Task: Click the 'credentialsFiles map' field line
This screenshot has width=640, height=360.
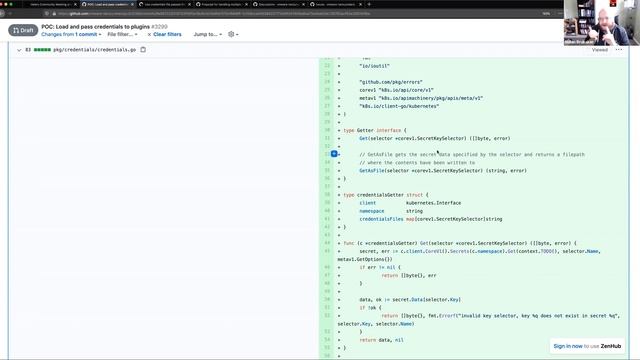Action: point(431,219)
